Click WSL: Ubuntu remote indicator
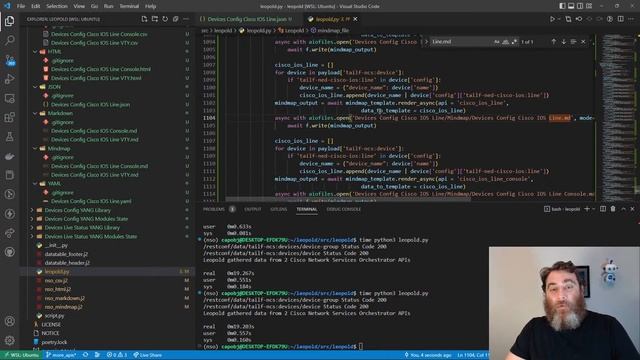 (x=21, y=355)
